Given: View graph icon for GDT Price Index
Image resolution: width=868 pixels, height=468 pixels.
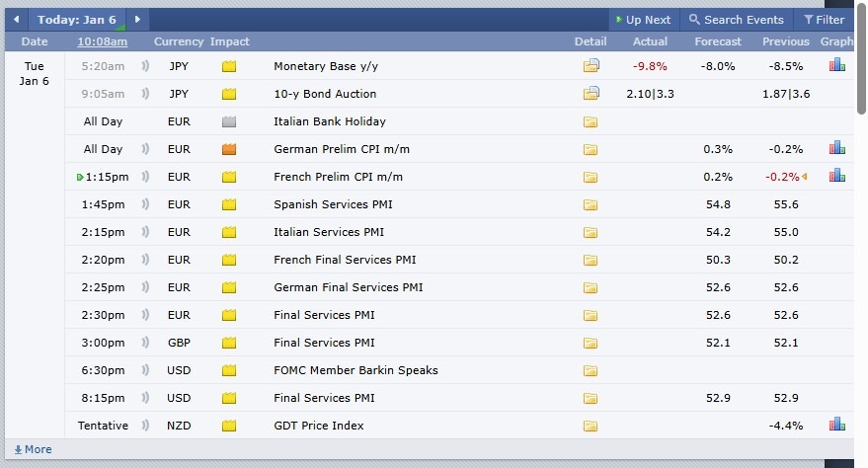Looking at the screenshot, I should tap(836, 425).
